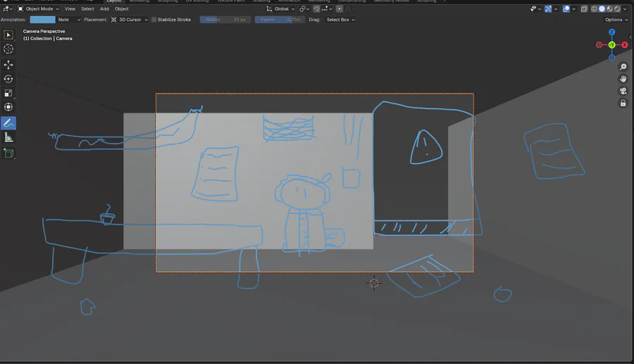Viewport: 634px width, 364px height.
Task: Open Placement 3D Cursor dropdown
Action: coord(130,20)
